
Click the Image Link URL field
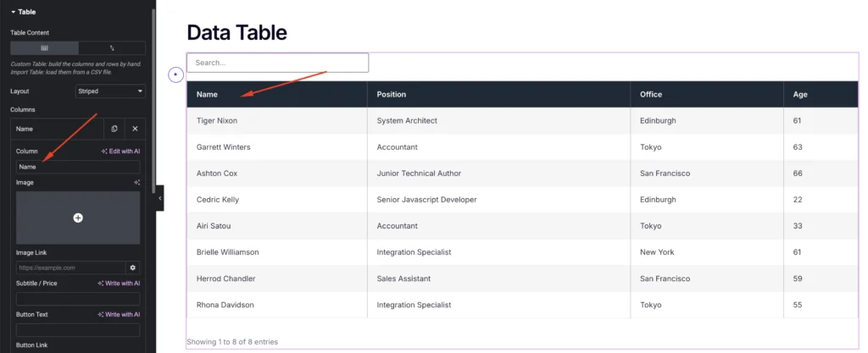(71, 268)
